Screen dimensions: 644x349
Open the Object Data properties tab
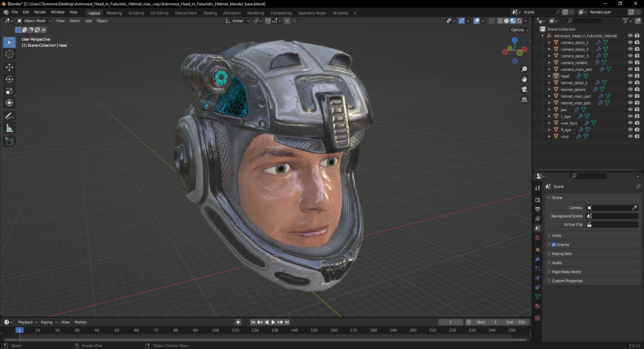tap(538, 297)
